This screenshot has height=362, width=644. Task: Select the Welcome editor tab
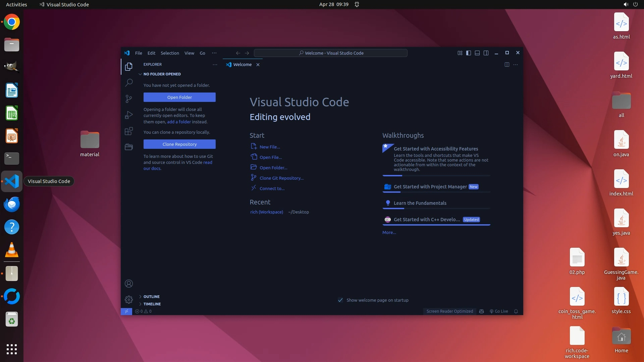point(242,64)
